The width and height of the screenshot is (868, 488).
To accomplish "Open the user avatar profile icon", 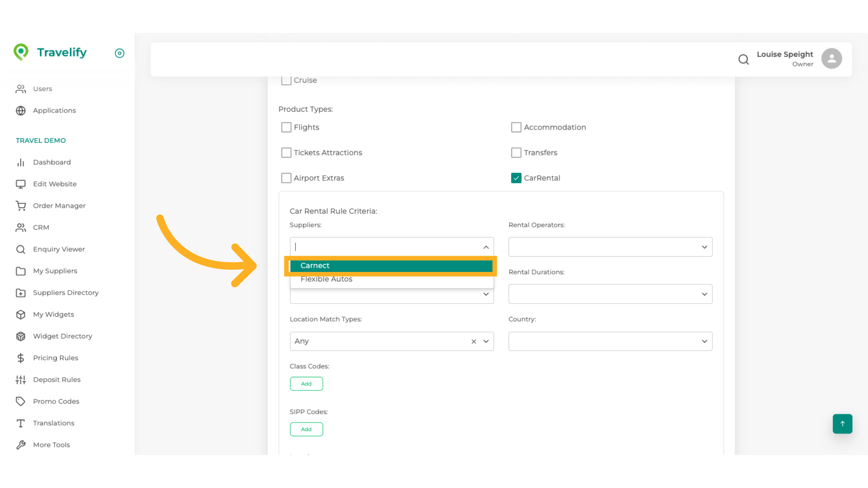I will [x=831, y=59].
